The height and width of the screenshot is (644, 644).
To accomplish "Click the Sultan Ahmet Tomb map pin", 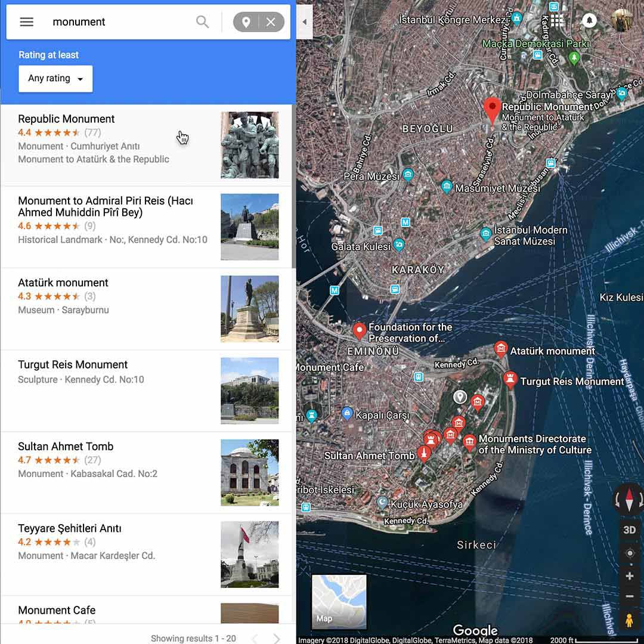I will tap(424, 453).
